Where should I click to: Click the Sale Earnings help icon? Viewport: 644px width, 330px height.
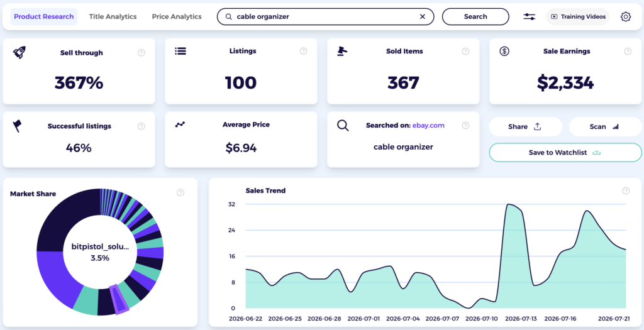[628, 52]
